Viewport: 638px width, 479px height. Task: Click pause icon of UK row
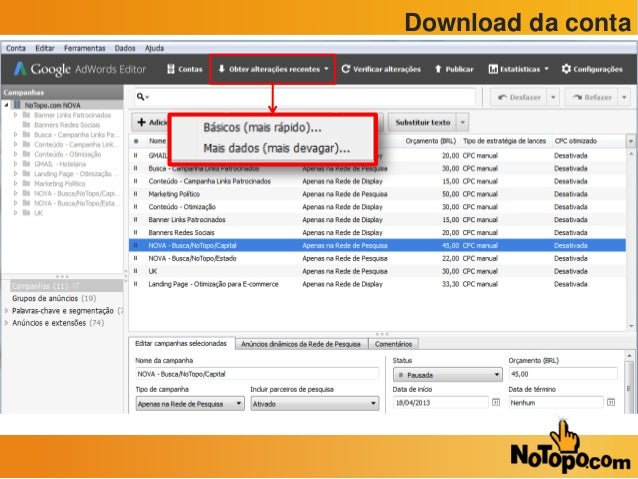(x=135, y=271)
